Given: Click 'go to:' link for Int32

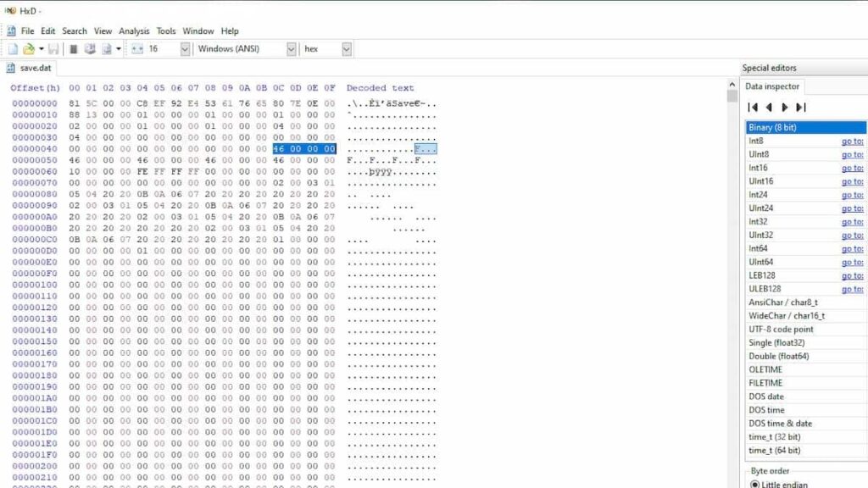Looking at the screenshot, I should (x=853, y=222).
